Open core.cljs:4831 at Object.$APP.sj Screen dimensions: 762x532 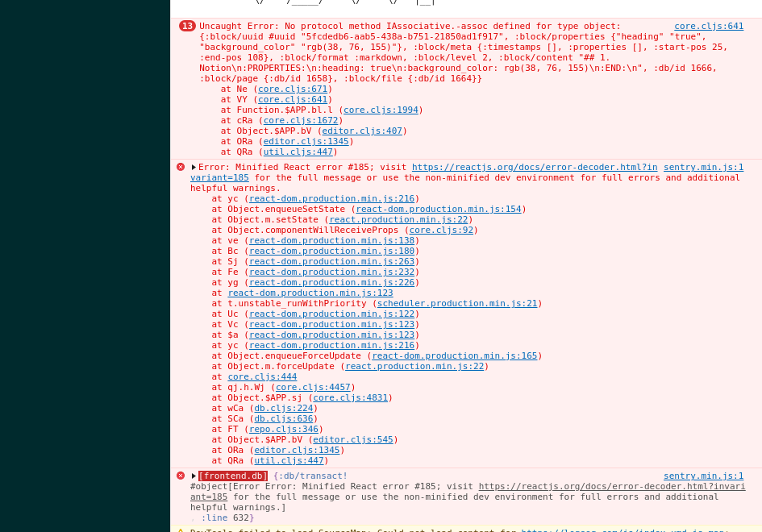click(x=351, y=398)
